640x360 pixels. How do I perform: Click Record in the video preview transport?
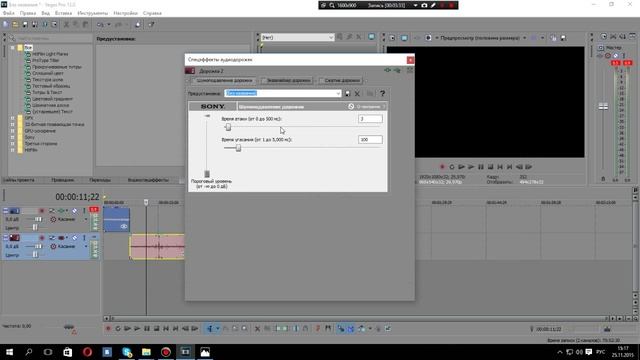(x=442, y=167)
